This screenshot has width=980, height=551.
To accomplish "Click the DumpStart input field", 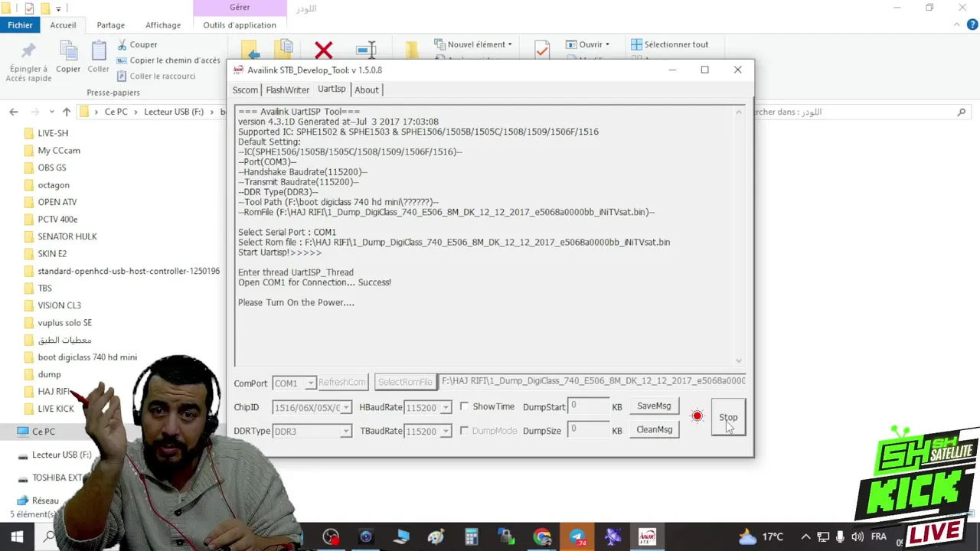I will click(588, 406).
